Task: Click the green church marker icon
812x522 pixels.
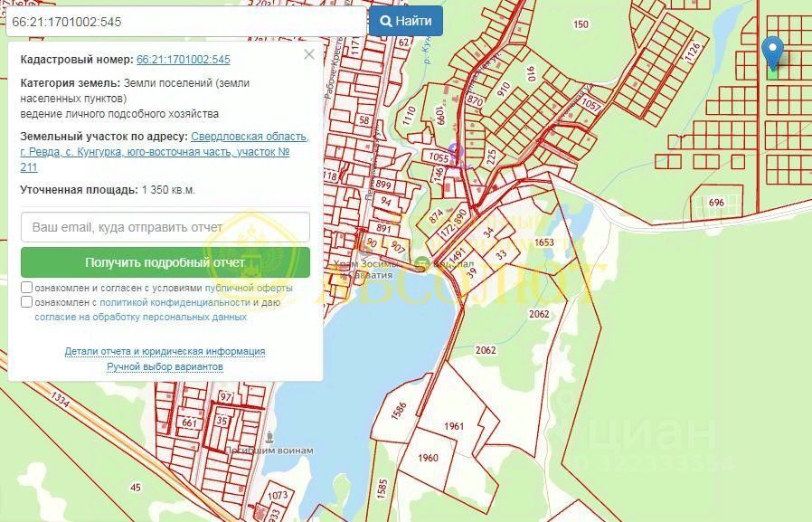Action: coord(422,262)
